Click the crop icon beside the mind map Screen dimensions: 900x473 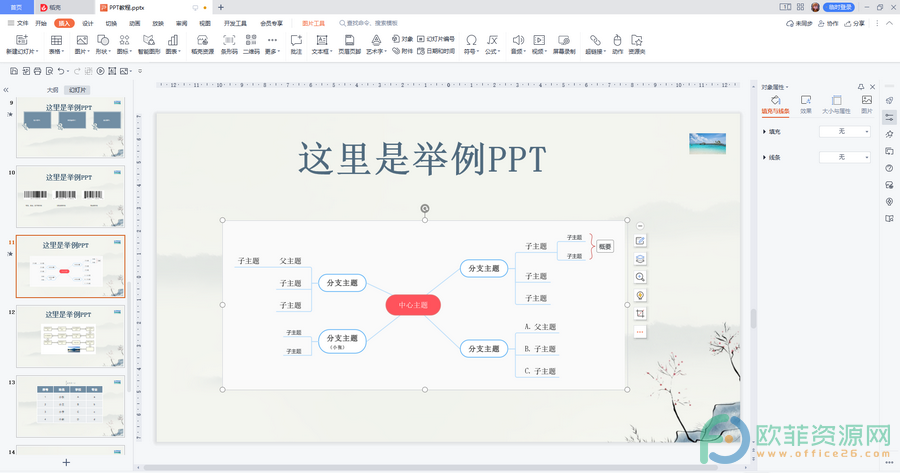click(640, 313)
